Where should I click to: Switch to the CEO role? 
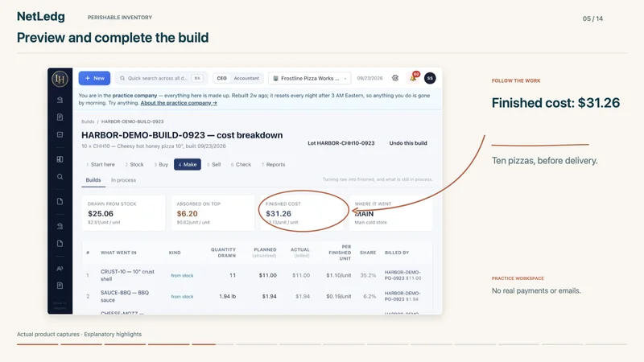pyautogui.click(x=222, y=78)
